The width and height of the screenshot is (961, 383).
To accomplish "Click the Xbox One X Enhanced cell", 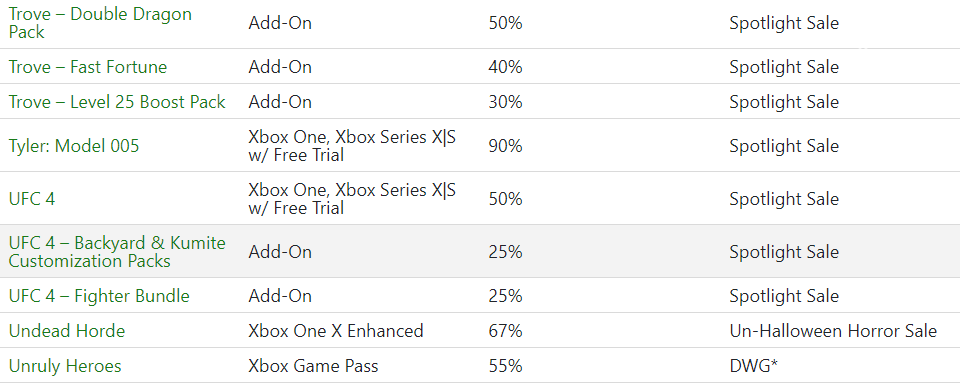I will (336, 331).
